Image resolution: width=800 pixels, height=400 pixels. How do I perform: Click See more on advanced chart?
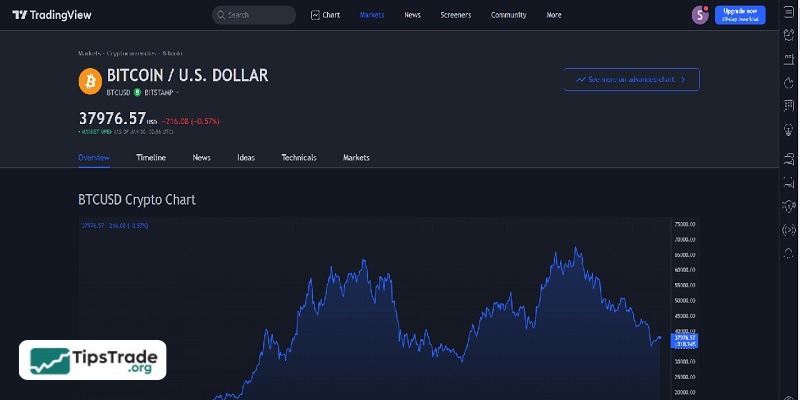click(631, 79)
